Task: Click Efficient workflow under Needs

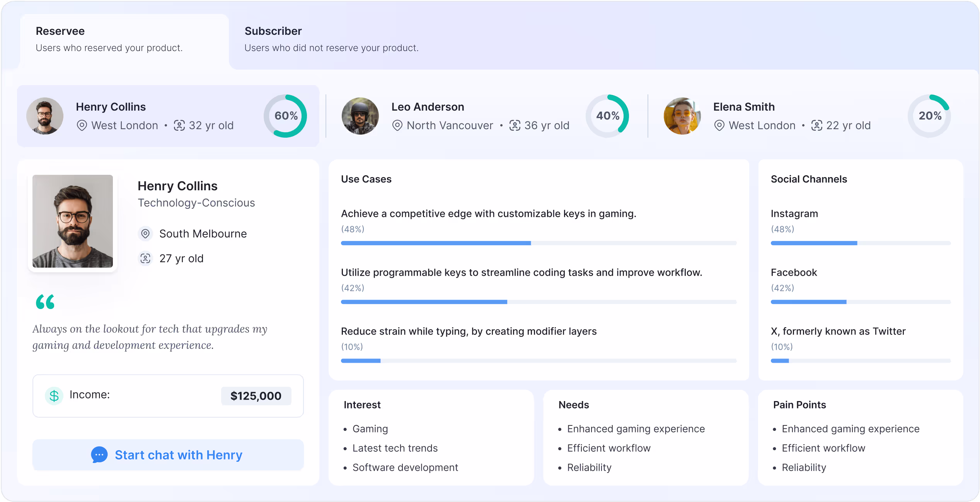Action: point(609,448)
